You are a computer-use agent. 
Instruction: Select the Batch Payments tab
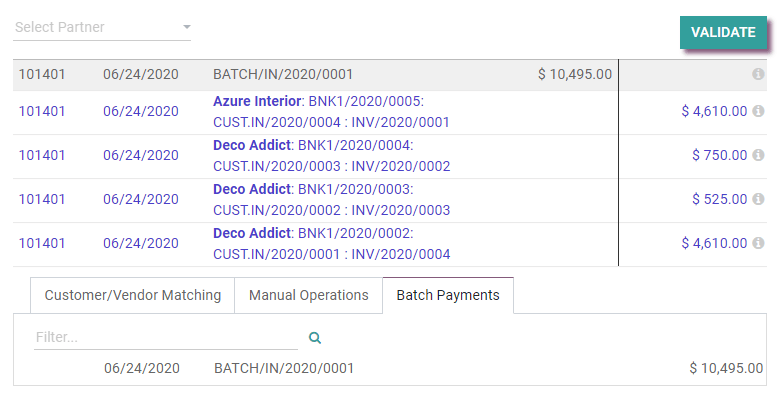(x=447, y=295)
